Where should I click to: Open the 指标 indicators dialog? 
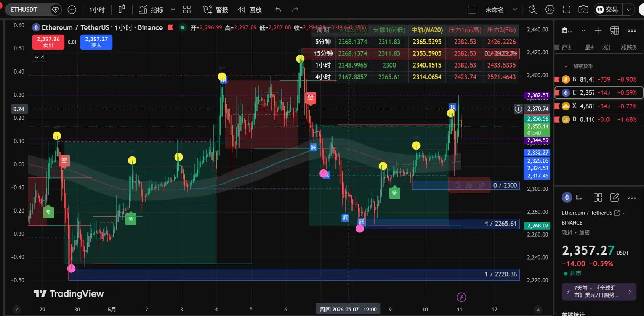click(x=151, y=10)
